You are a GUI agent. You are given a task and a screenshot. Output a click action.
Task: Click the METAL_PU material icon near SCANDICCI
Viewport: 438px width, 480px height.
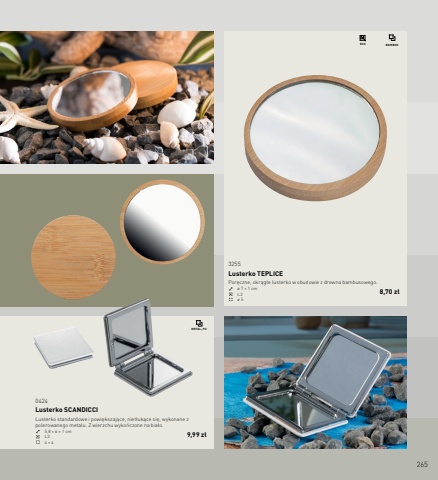(x=199, y=325)
